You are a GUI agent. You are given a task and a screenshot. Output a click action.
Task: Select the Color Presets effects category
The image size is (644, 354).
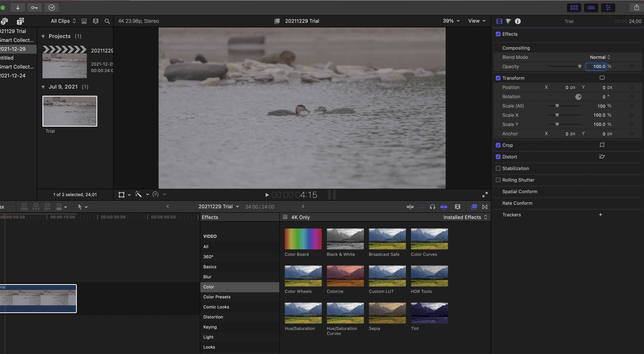click(217, 297)
